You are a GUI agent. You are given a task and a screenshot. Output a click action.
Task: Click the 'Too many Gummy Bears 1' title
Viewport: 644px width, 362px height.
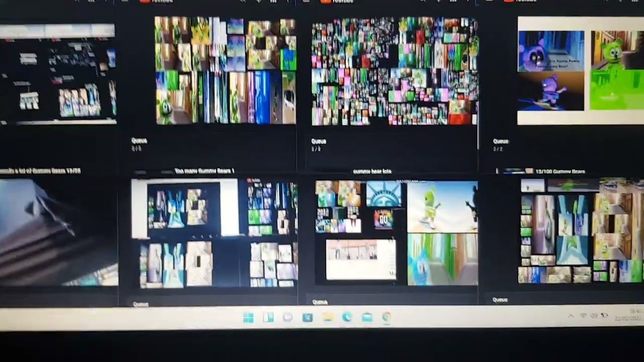[204, 171]
